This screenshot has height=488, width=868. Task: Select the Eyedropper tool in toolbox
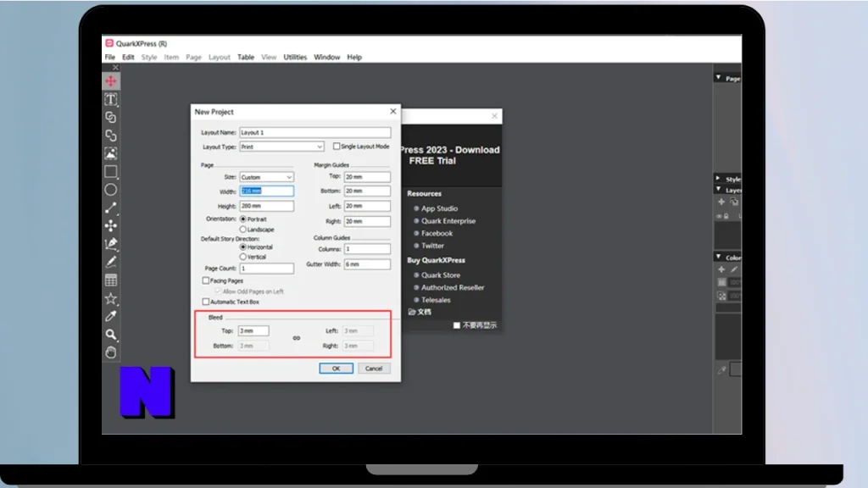pyautogui.click(x=111, y=317)
